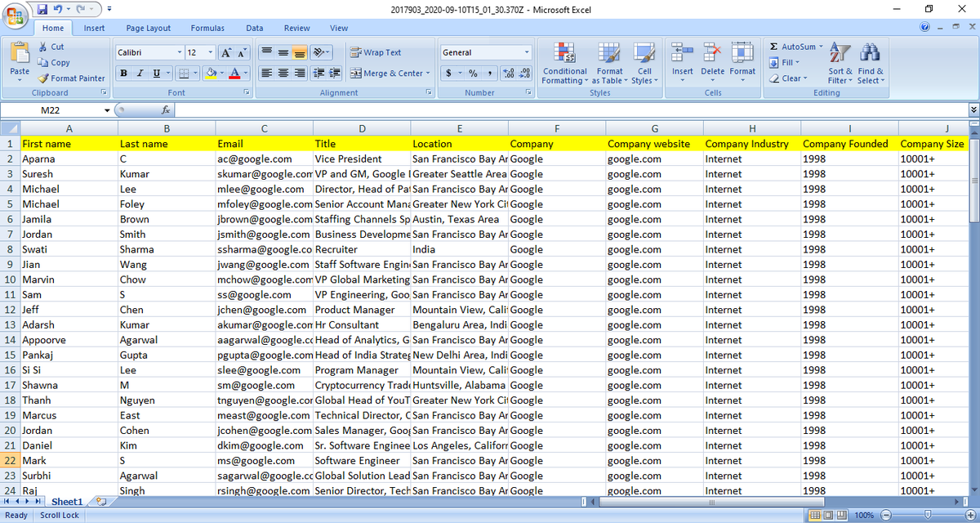The image size is (980, 523).
Task: Insert cells using the Insert icon
Action: pos(683,52)
